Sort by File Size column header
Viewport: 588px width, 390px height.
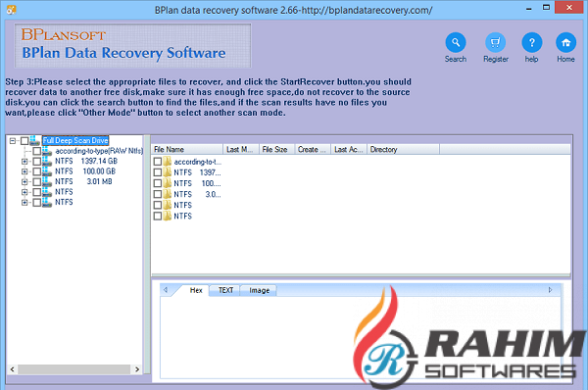[277, 149]
